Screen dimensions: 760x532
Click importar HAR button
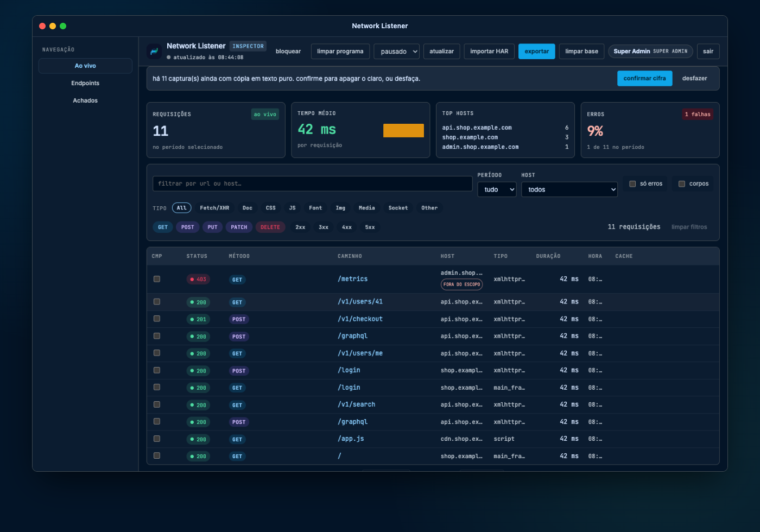click(x=489, y=52)
